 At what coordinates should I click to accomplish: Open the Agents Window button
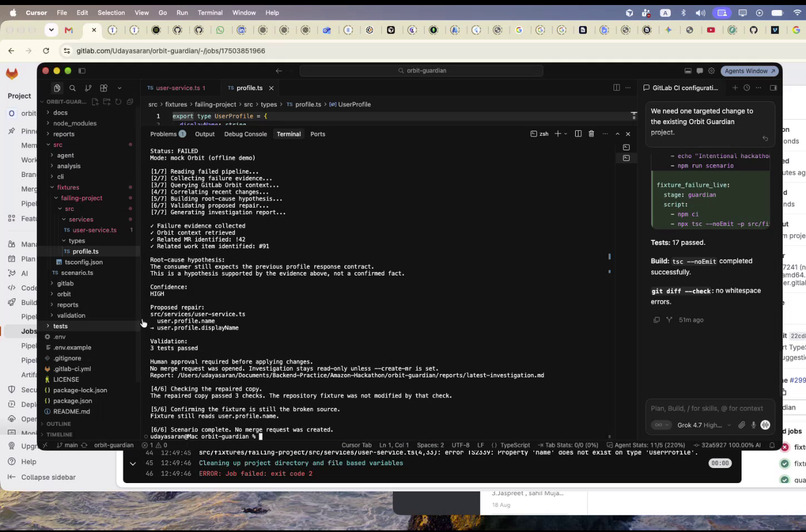[x=749, y=71]
